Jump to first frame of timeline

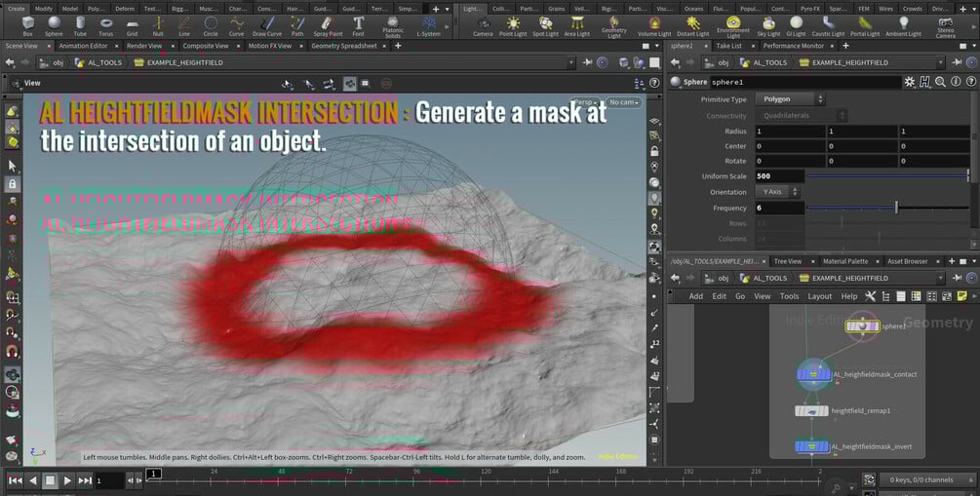click(x=15, y=480)
